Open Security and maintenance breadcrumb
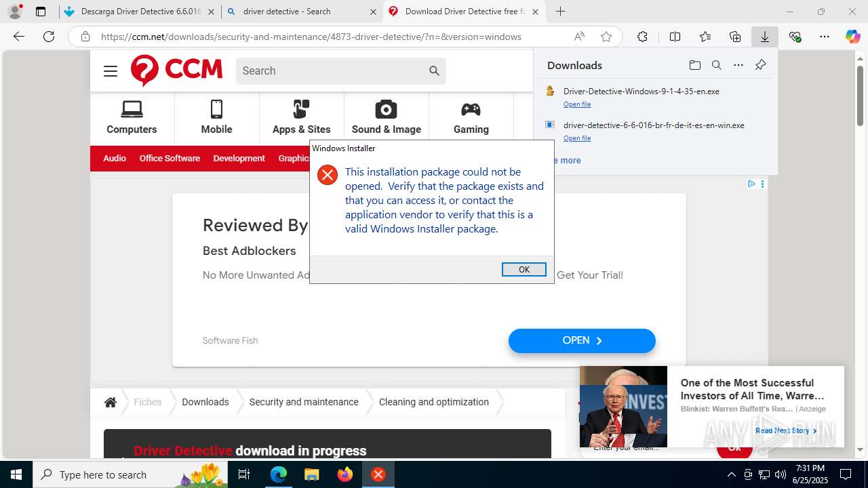 point(304,402)
